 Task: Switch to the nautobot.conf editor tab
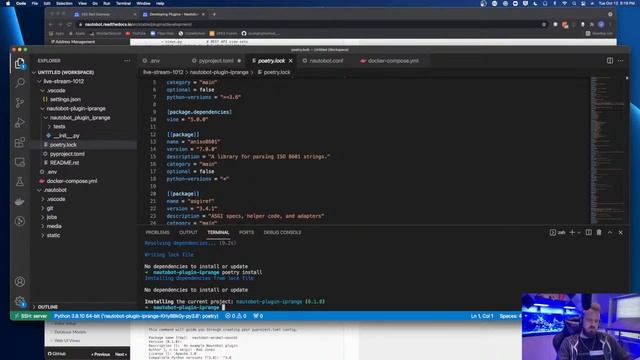point(326,61)
